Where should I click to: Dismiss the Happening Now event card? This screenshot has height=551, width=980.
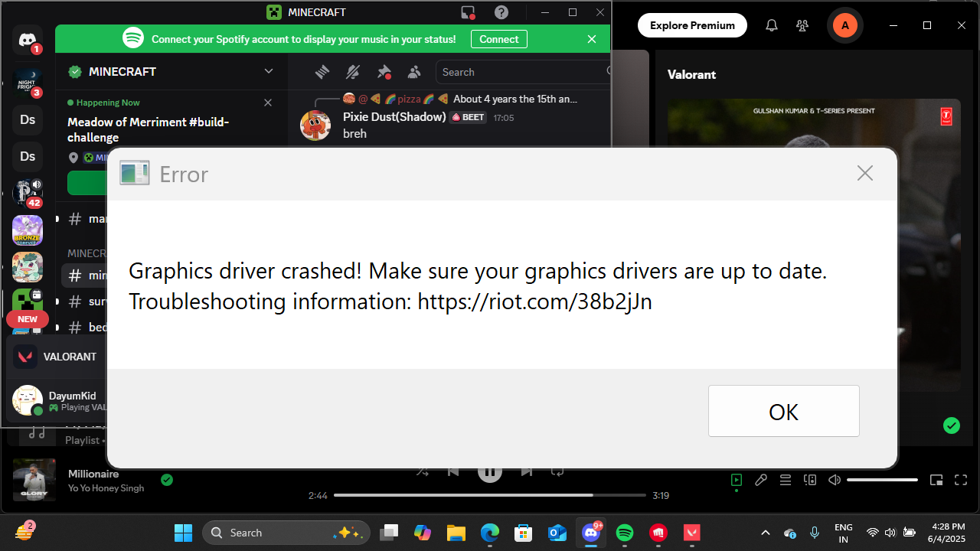point(268,103)
